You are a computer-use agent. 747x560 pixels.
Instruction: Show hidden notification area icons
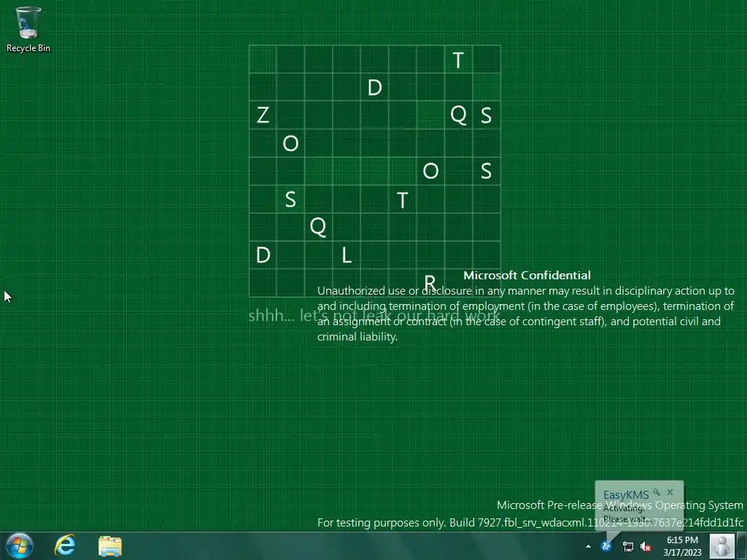(x=589, y=546)
